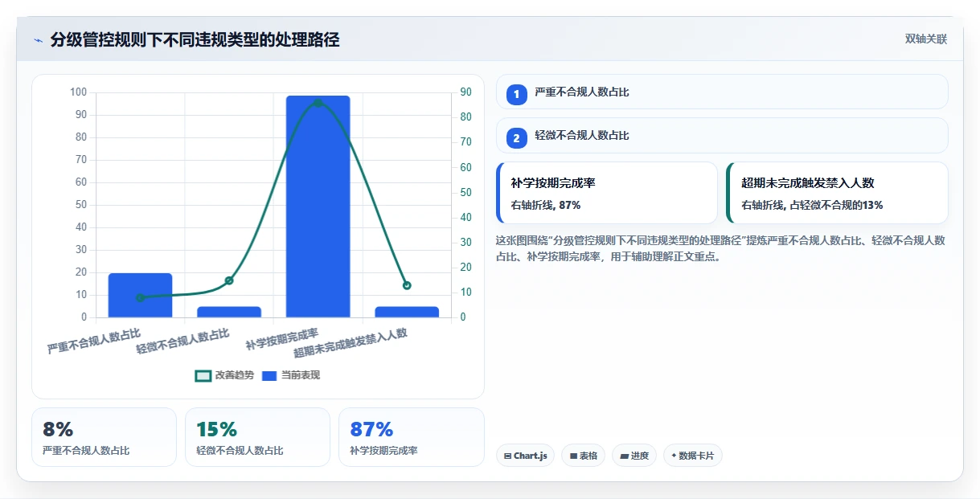Click the text 右轴折线, 占轻微不合规的13%

coord(812,206)
